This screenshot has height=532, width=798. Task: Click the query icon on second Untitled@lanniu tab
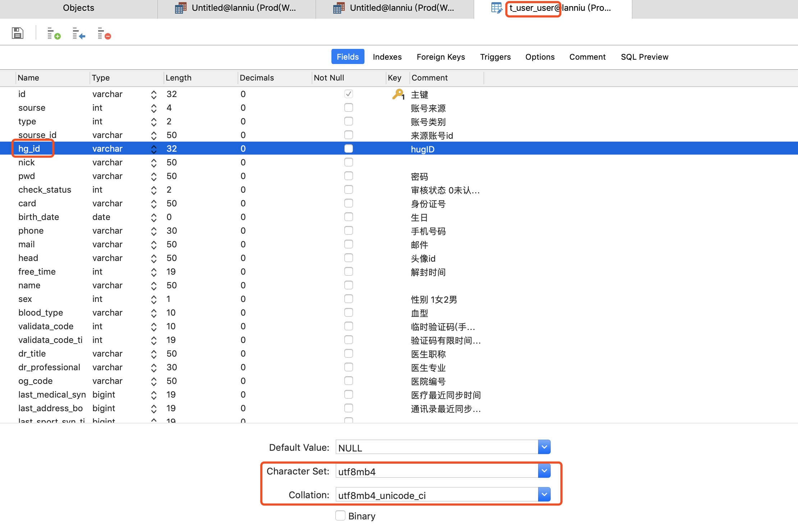339,8
